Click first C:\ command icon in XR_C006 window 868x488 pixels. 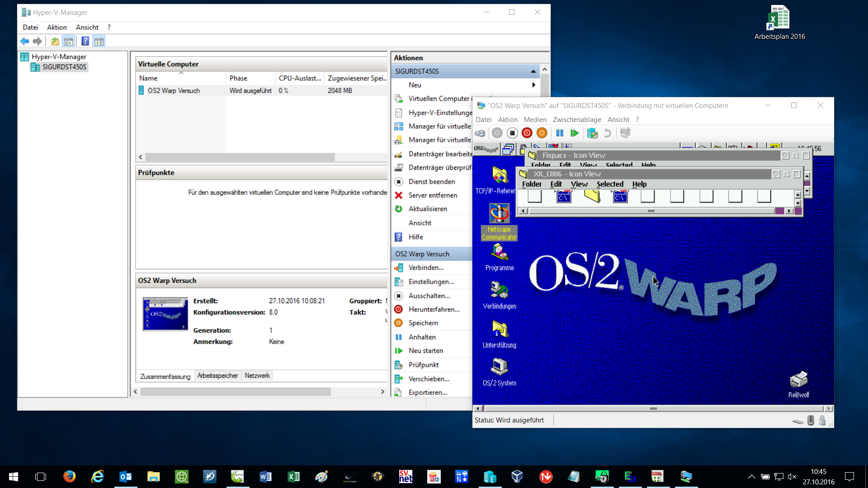pyautogui.click(x=563, y=197)
